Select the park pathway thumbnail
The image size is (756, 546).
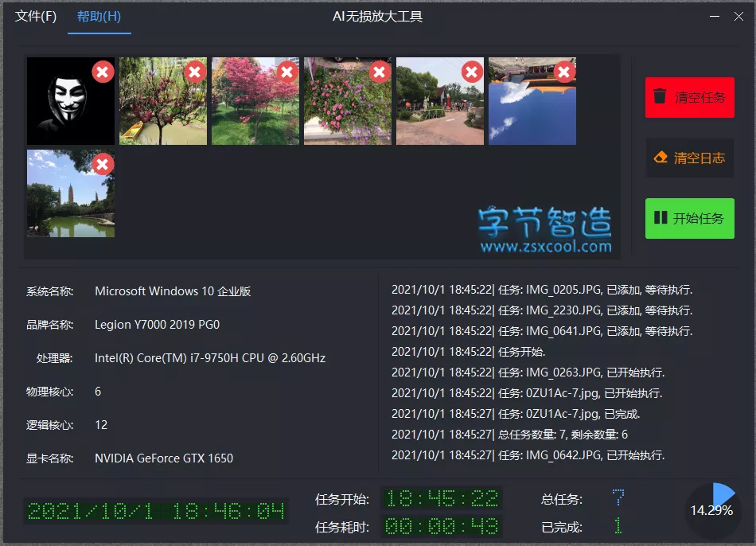[x=440, y=101]
